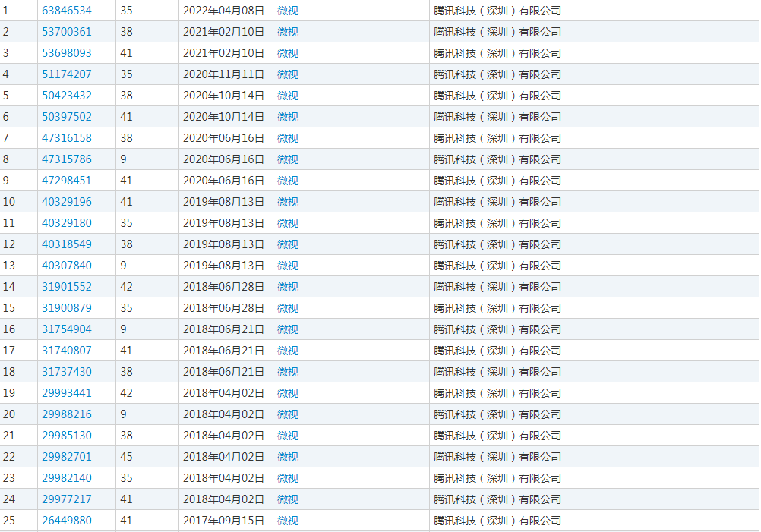The width and height of the screenshot is (761, 532).
Task: Click registration number 53698093
Action: click(67, 53)
